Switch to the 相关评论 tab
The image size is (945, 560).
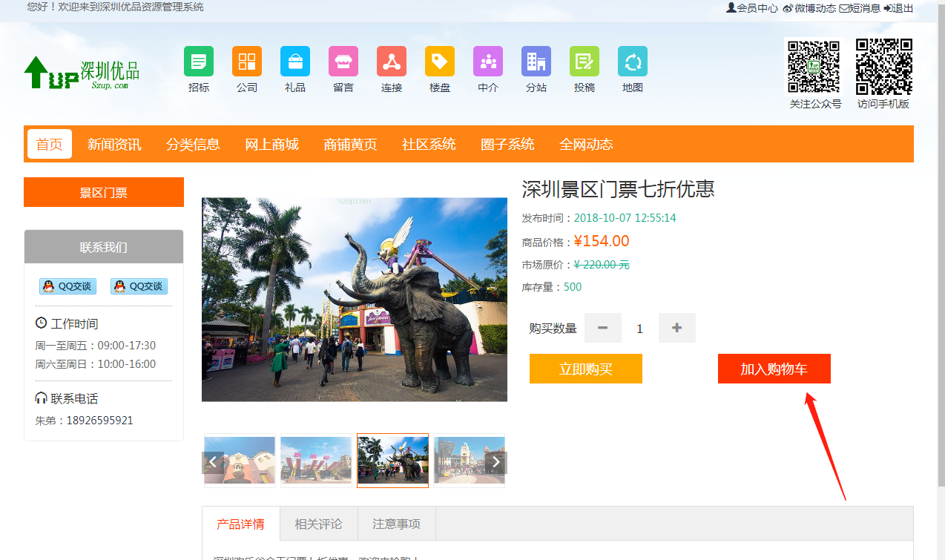point(318,524)
